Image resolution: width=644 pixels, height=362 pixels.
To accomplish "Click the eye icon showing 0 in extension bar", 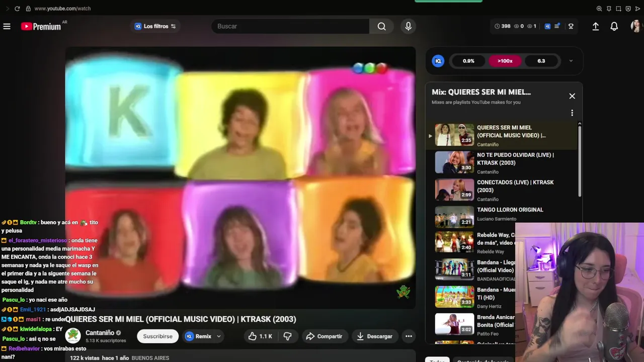I will tap(519, 26).
